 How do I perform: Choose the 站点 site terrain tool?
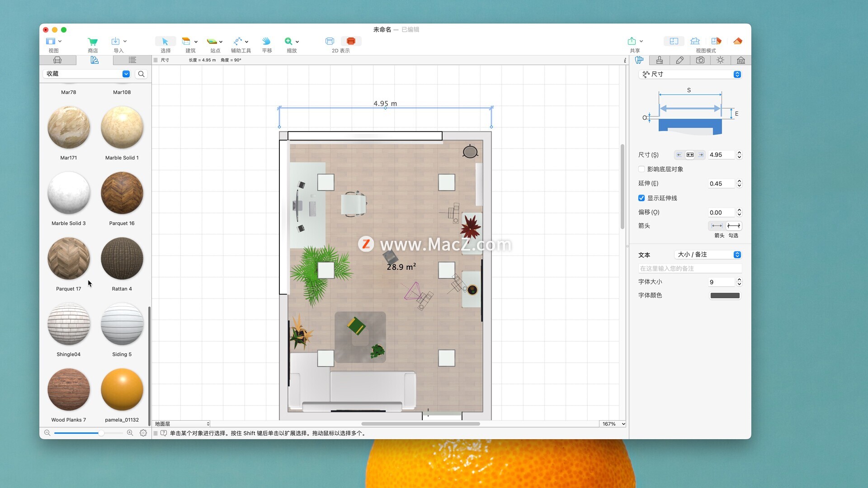(x=212, y=41)
